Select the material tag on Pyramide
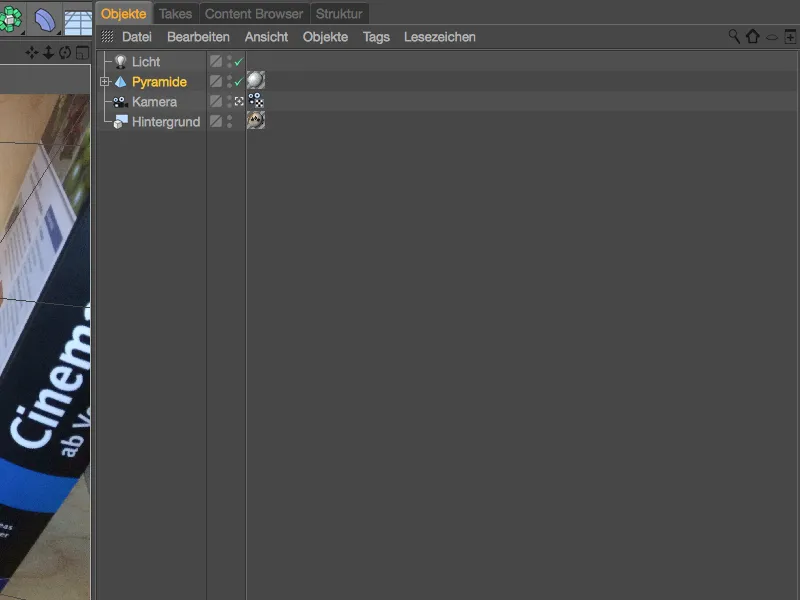The width and height of the screenshot is (800, 600). pyautogui.click(x=256, y=80)
